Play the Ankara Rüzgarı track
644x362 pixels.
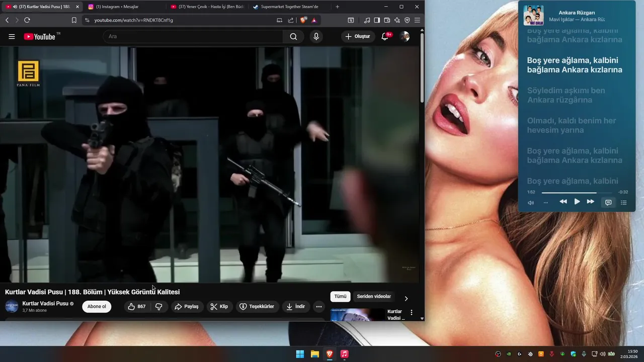(577, 202)
